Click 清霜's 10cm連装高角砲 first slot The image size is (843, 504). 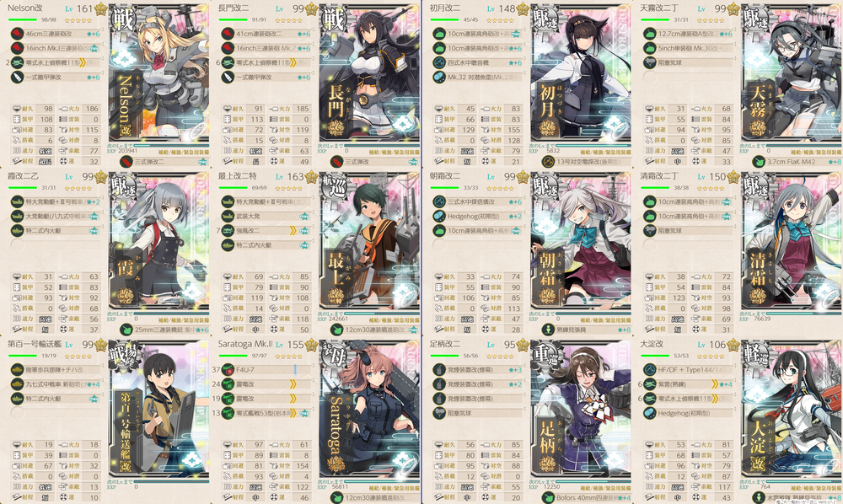coord(689,202)
